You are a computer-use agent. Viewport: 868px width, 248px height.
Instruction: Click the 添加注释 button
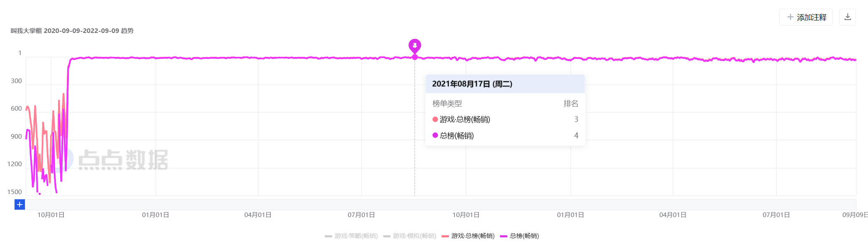pyautogui.click(x=806, y=17)
